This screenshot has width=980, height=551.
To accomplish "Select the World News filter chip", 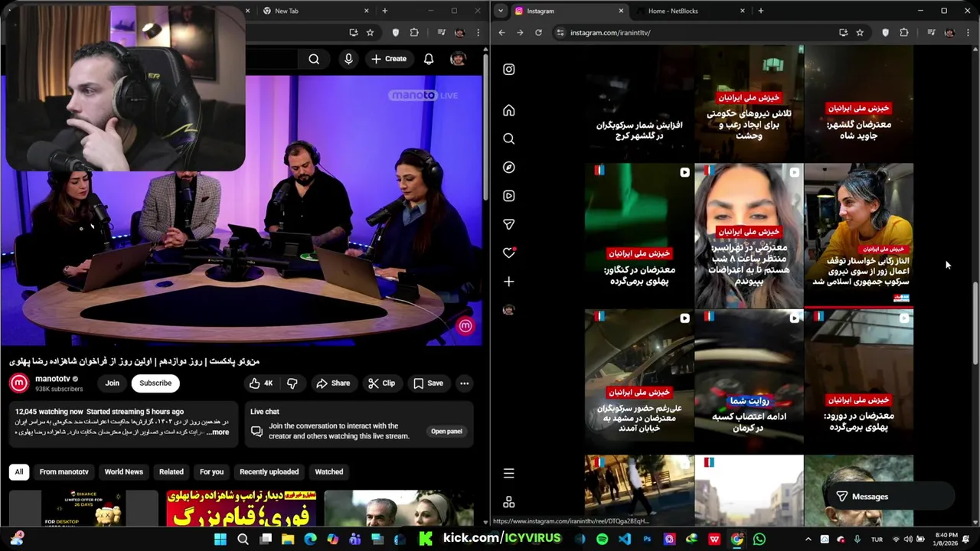I will click(123, 471).
